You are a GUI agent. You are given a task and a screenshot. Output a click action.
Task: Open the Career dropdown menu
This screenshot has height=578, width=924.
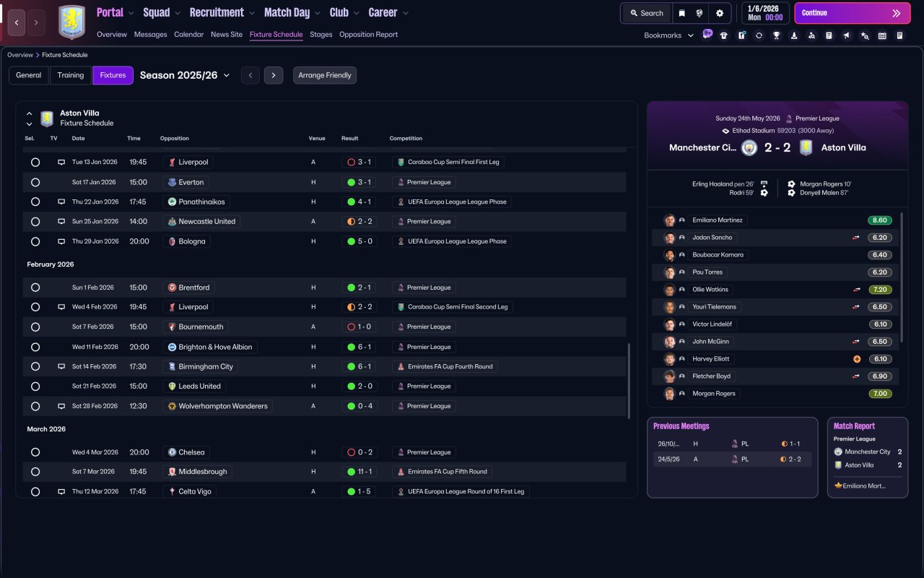(x=388, y=12)
